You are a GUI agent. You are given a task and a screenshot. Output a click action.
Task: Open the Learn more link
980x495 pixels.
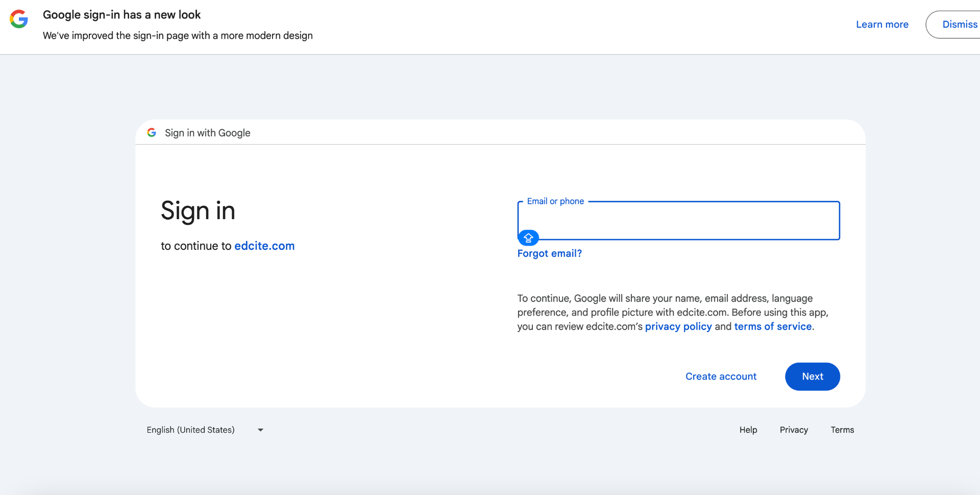(x=881, y=25)
